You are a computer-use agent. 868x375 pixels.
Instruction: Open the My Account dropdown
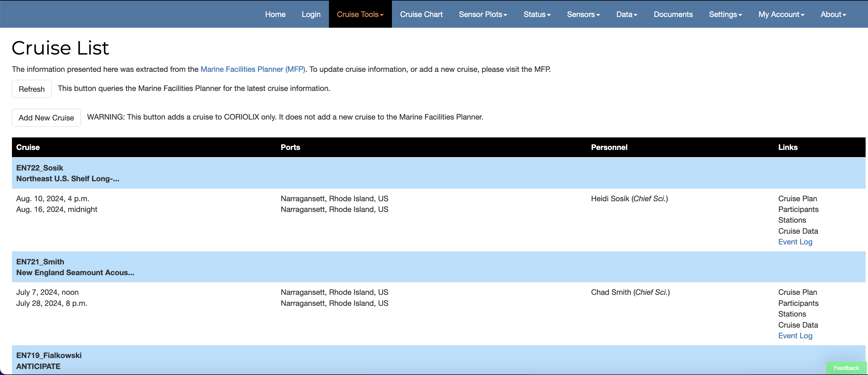(781, 14)
